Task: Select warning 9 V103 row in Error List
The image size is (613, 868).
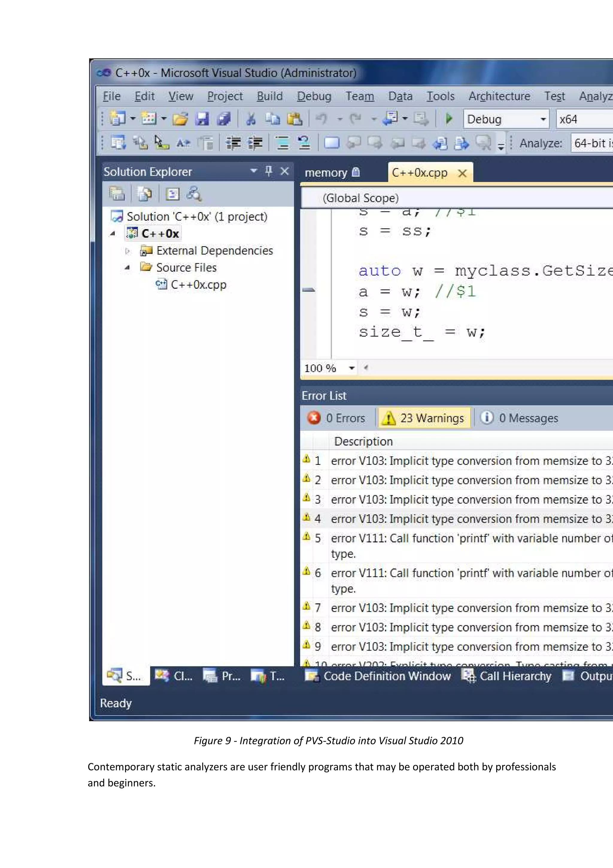Action: pyautogui.click(x=457, y=646)
